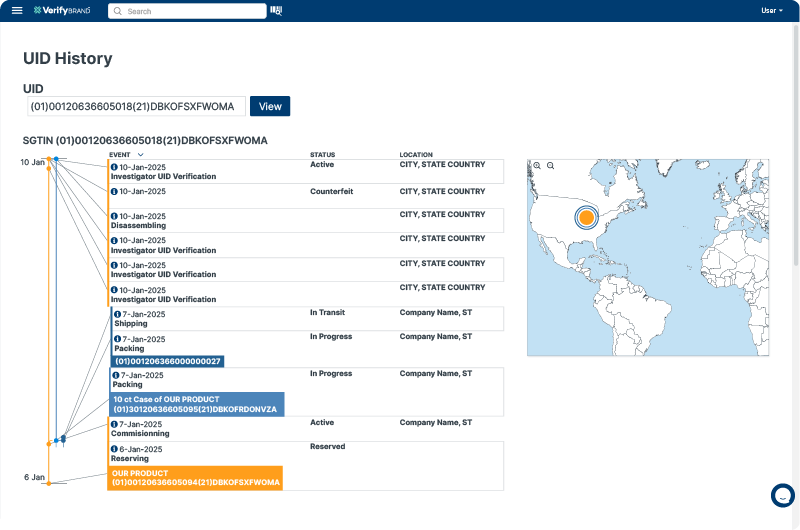The image size is (800, 530).
Task: Open info icon for the Shipping event
Action: pos(117,314)
